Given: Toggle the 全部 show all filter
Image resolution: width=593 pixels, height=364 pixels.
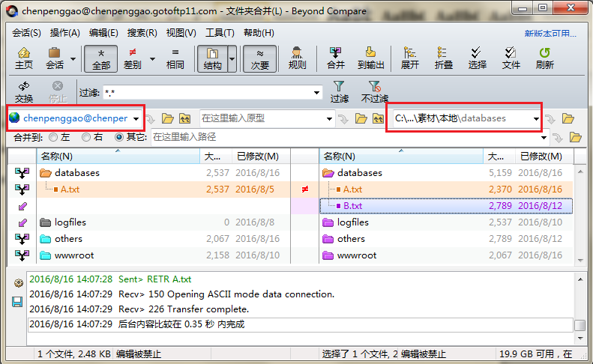Looking at the screenshot, I should coord(101,58).
